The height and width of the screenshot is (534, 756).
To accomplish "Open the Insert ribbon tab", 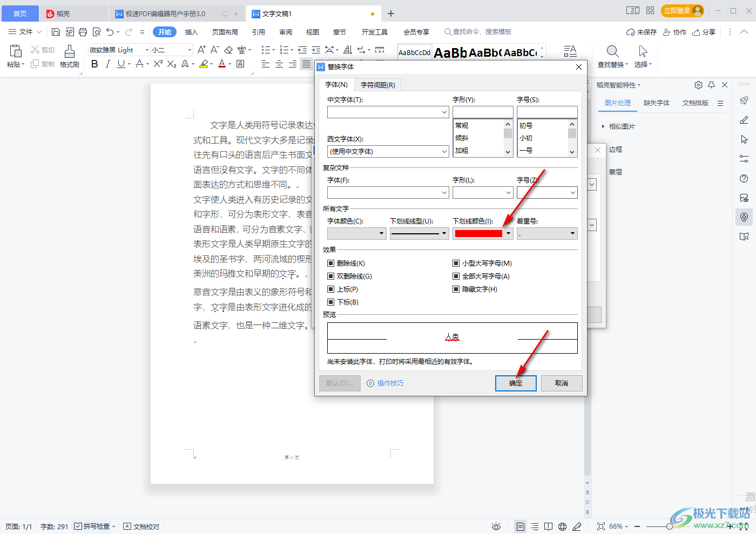I will pyautogui.click(x=192, y=32).
